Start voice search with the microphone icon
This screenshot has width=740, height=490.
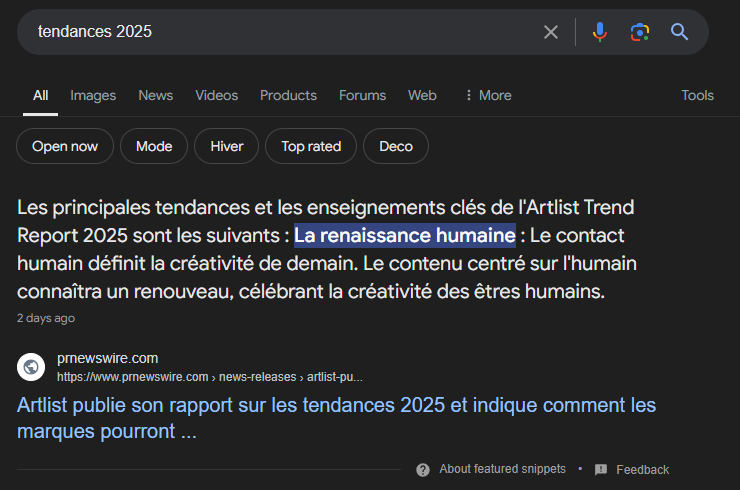click(600, 32)
